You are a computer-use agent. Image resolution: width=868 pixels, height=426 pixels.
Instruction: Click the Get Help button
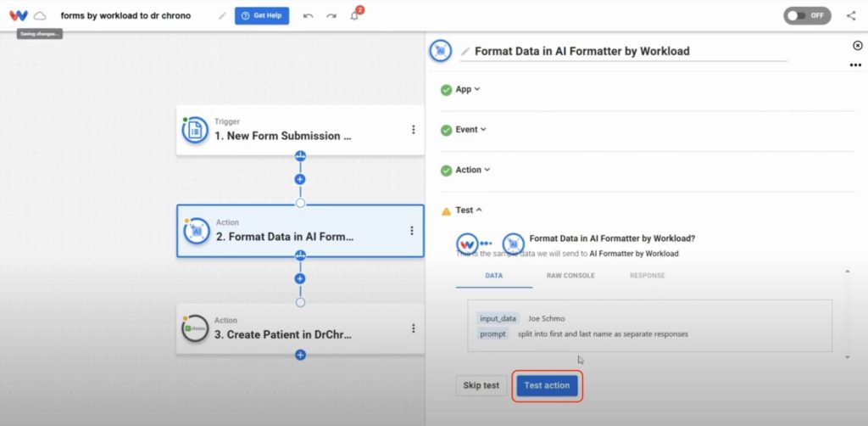click(x=262, y=15)
